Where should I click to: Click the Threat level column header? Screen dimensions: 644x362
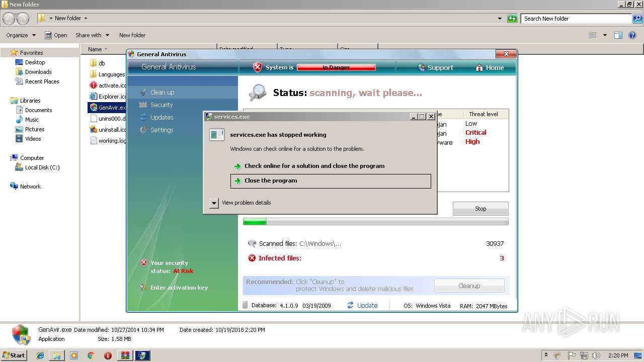[x=484, y=114]
